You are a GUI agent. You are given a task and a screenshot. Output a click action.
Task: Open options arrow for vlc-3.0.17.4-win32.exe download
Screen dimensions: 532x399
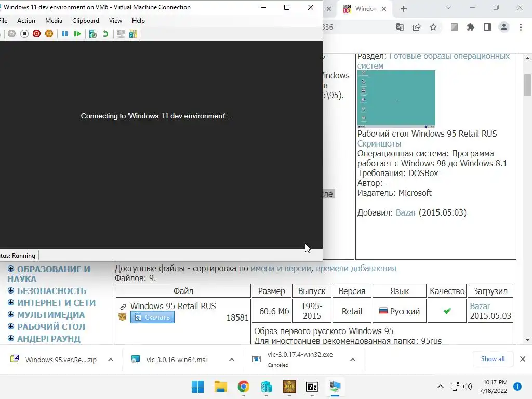353,360
